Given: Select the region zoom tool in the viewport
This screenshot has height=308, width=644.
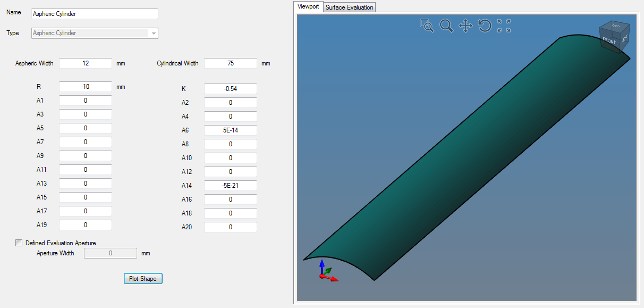Looking at the screenshot, I should 427,26.
